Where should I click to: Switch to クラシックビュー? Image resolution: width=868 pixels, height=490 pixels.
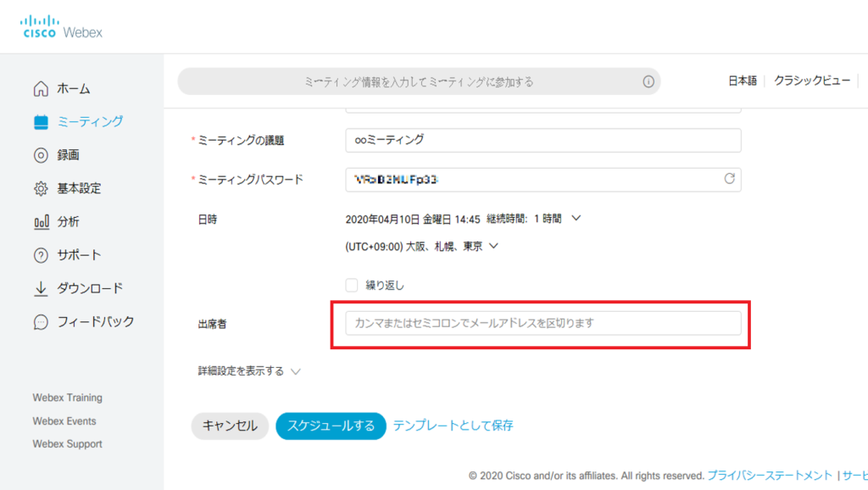coord(812,81)
